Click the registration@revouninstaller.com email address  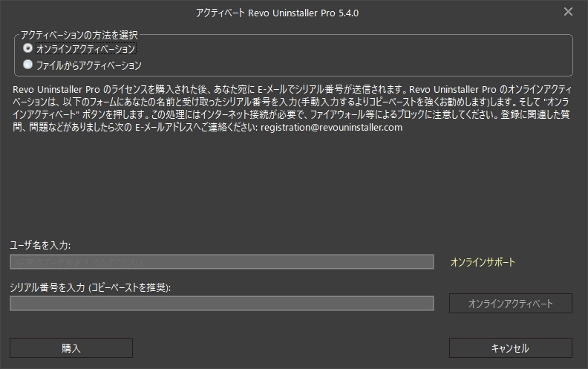click(332, 128)
